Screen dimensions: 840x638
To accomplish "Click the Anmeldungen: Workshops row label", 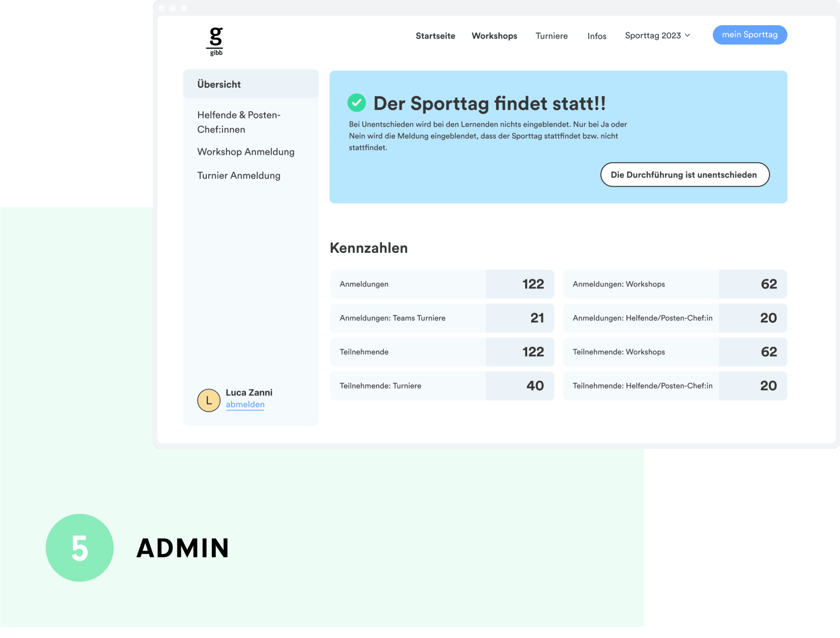I will (619, 284).
